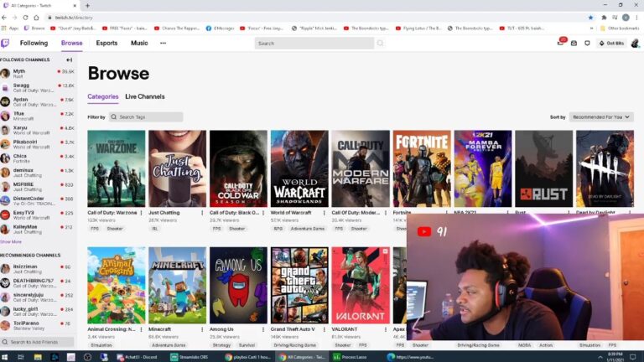Viewport: 644px width, 362px height.
Task: Open the VALORANT category cover
Action: click(361, 285)
